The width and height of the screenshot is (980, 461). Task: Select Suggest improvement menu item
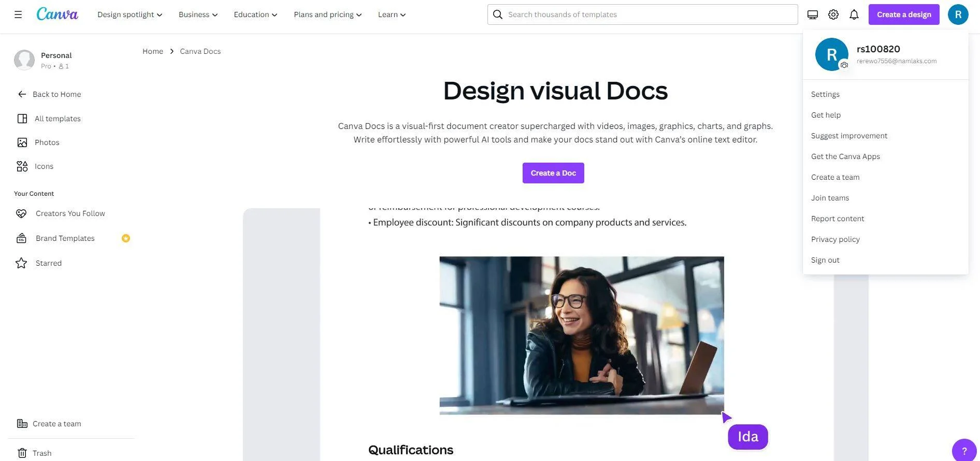pyautogui.click(x=885, y=136)
